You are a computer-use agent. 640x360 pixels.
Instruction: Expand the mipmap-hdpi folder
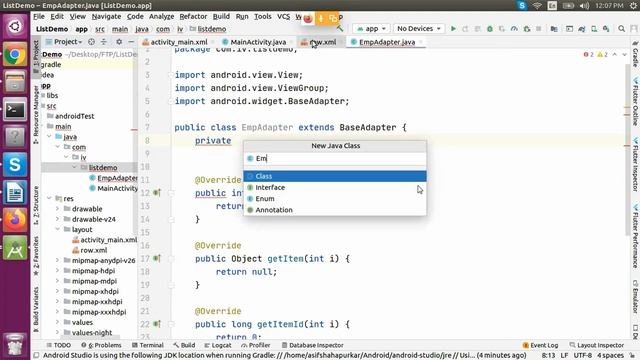(58, 271)
